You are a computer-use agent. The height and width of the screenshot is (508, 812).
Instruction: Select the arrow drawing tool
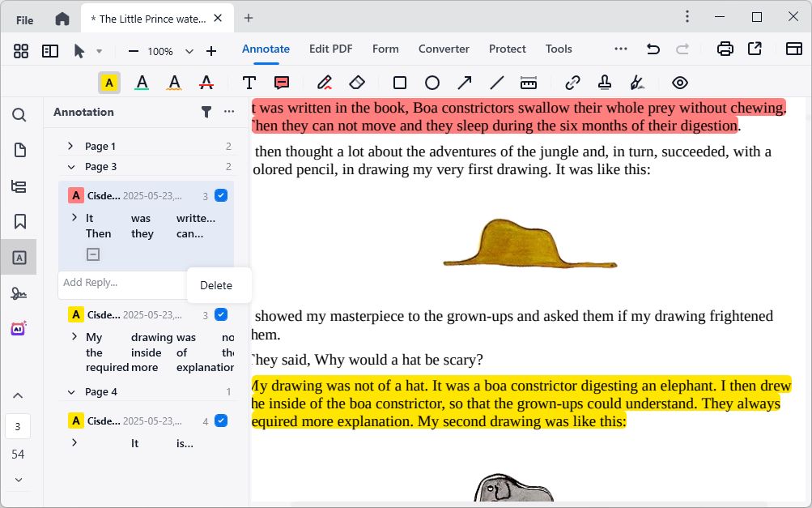point(465,83)
